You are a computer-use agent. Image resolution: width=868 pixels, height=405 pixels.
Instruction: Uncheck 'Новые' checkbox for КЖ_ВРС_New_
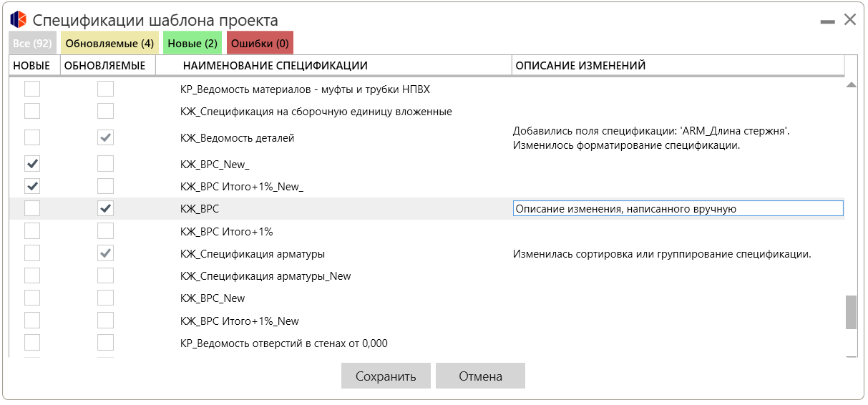[32, 164]
